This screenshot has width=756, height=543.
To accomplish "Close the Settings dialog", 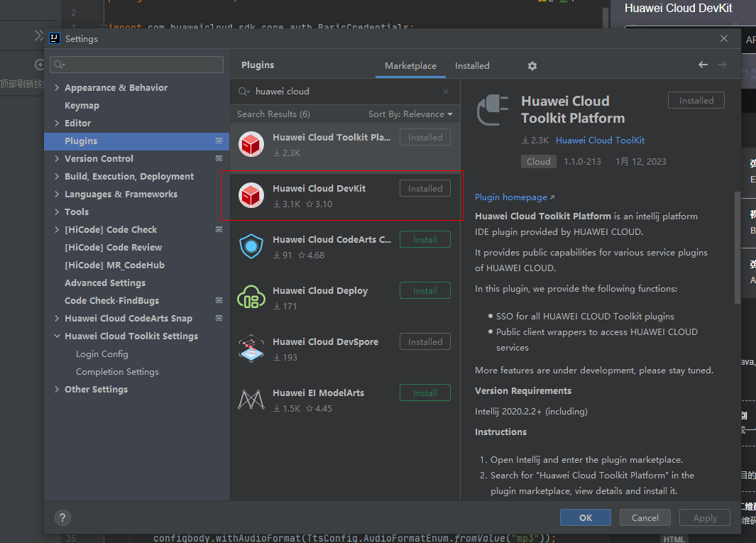I will tap(723, 38).
